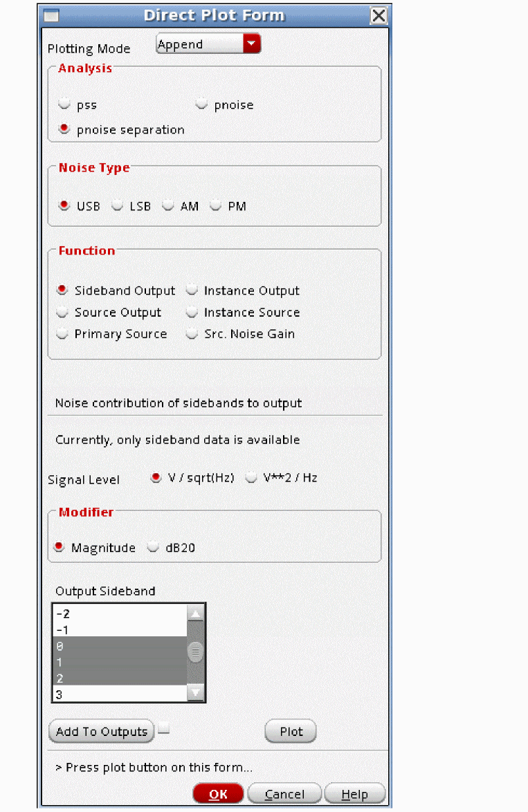Select Source Output function
Viewport: 528px width, 812px height.
[62, 312]
